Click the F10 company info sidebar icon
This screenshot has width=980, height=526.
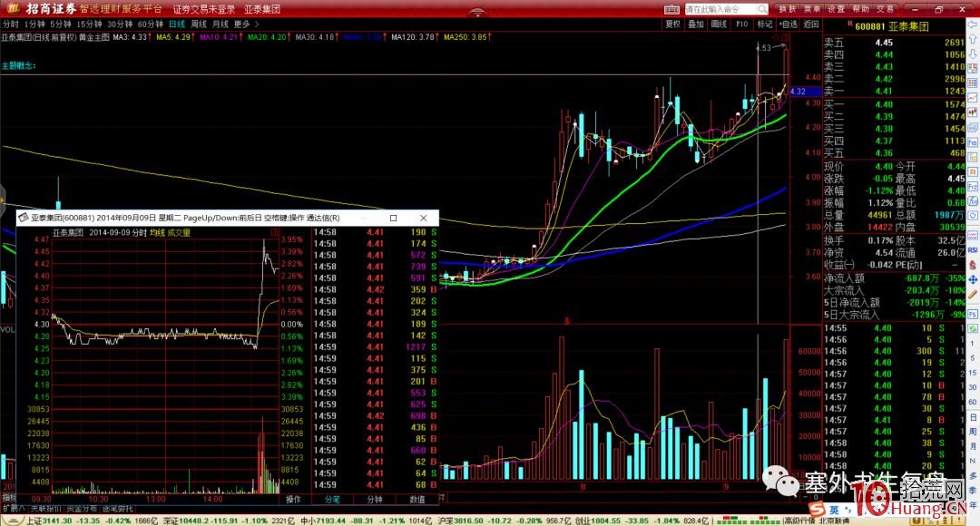pyautogui.click(x=973, y=143)
